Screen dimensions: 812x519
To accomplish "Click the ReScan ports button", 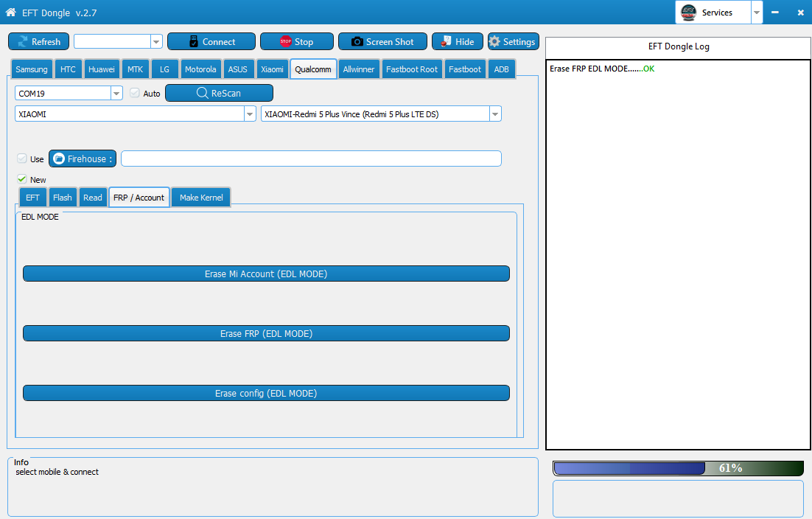I will click(219, 93).
